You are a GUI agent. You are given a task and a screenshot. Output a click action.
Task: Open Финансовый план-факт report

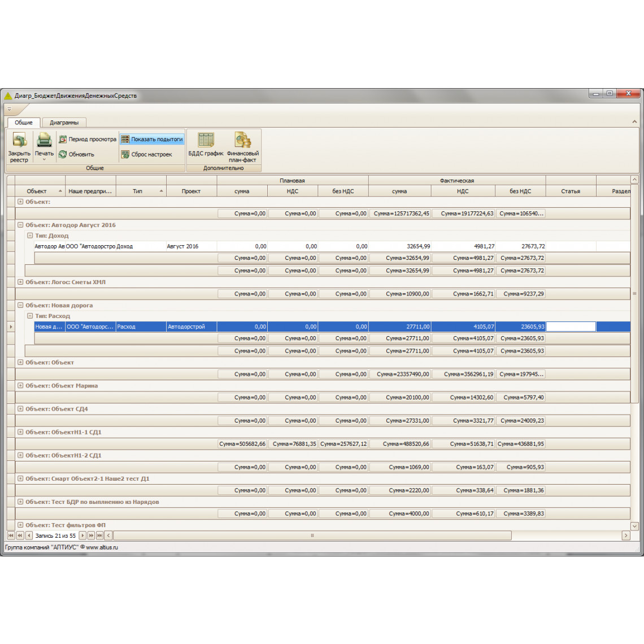tap(243, 140)
